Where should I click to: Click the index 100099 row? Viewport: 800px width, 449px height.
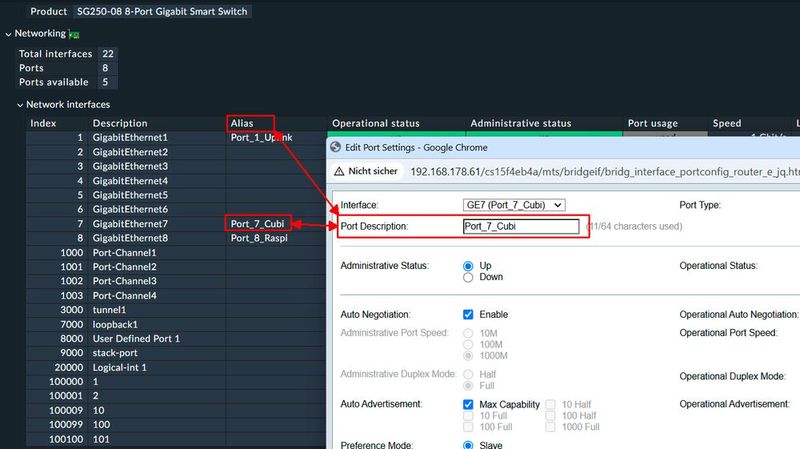tap(176, 425)
